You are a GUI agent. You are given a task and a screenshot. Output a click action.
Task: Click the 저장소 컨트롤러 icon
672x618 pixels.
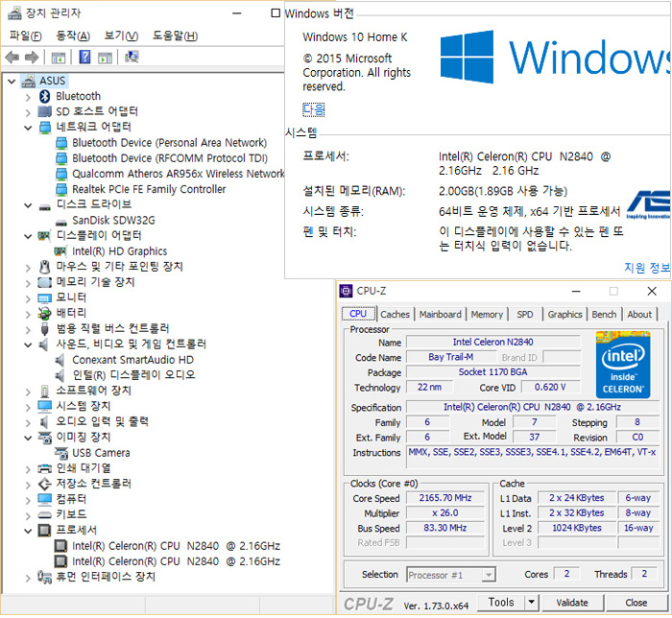click(44, 484)
